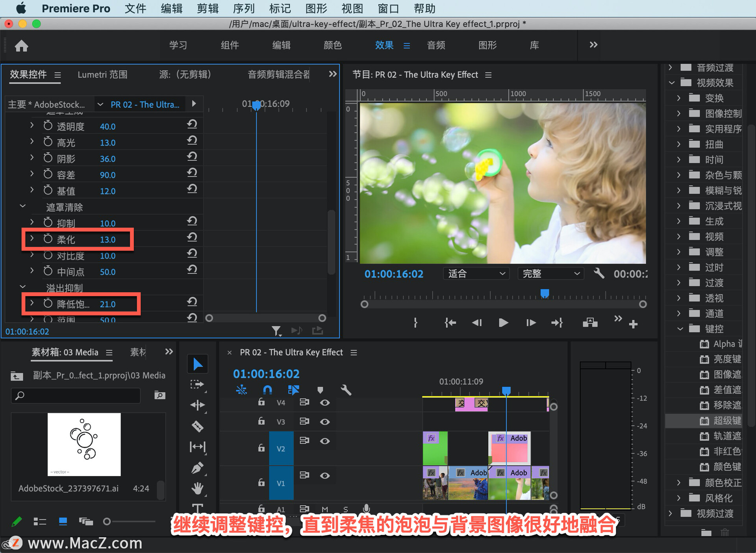Expand the 变换 effects folder
Image resolution: width=756 pixels, height=553 pixels.
(x=678, y=98)
